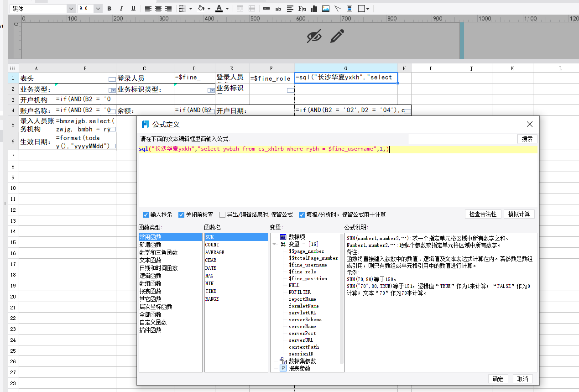
Task: Select cell G1 containing sql formula
Action: [346, 78]
